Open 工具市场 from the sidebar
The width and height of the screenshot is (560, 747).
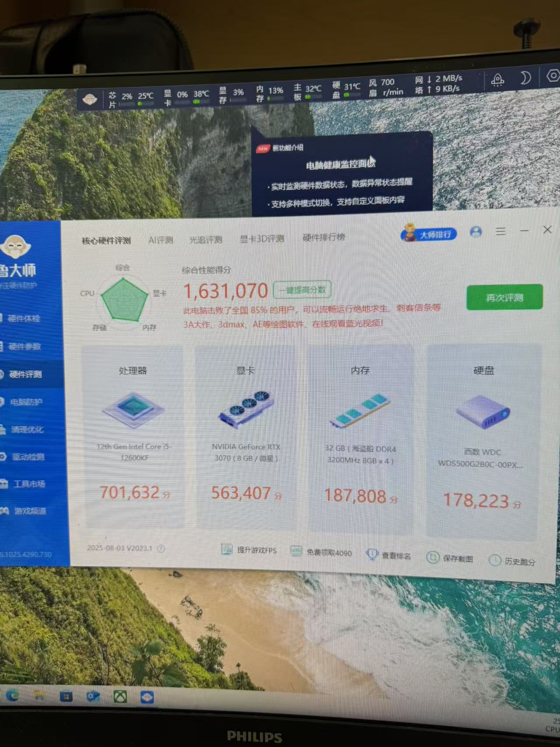(x=29, y=484)
